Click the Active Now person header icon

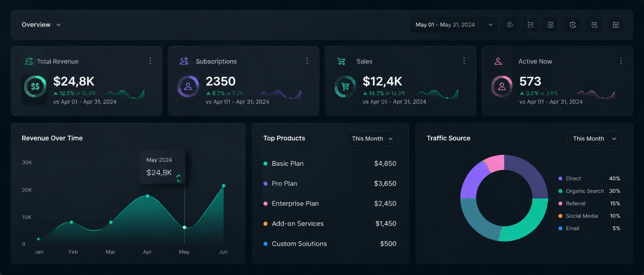[x=498, y=61]
